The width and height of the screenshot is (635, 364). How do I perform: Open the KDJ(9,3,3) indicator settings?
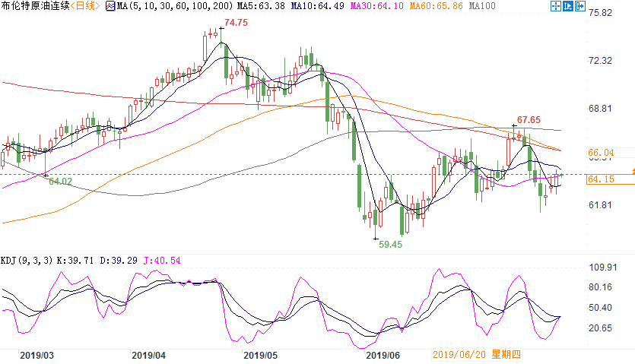point(27,261)
